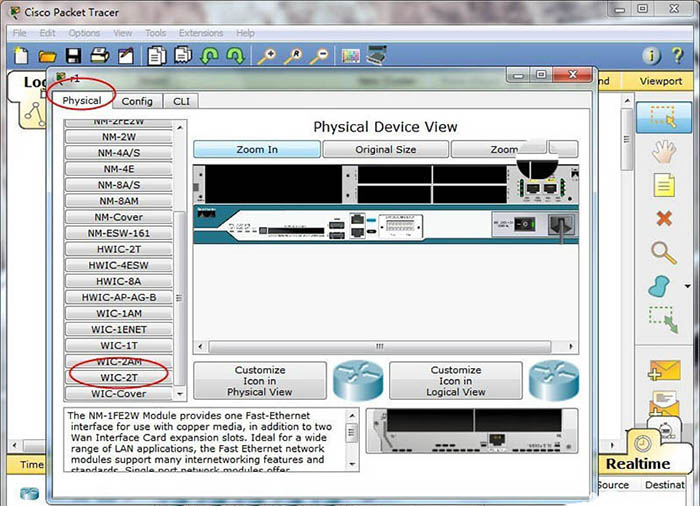This screenshot has width=700, height=506.
Task: Open the Options menu
Action: (x=84, y=33)
